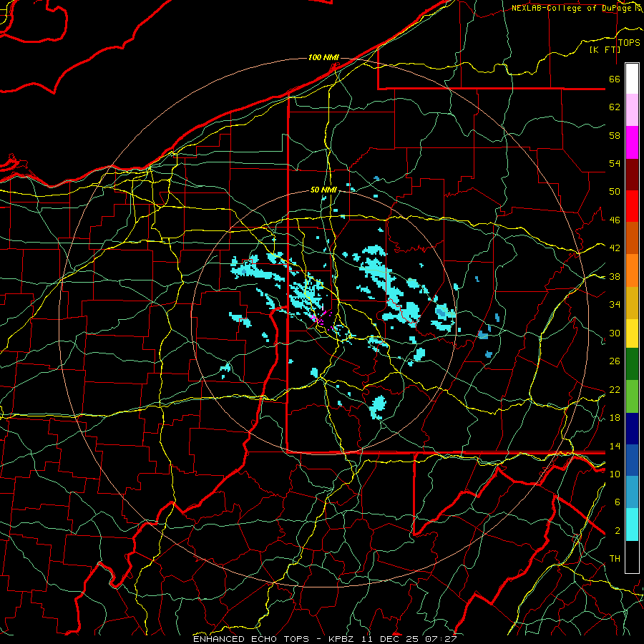Click the navy 22 kft legend swatch
The image size is (644, 644).
[632, 429]
